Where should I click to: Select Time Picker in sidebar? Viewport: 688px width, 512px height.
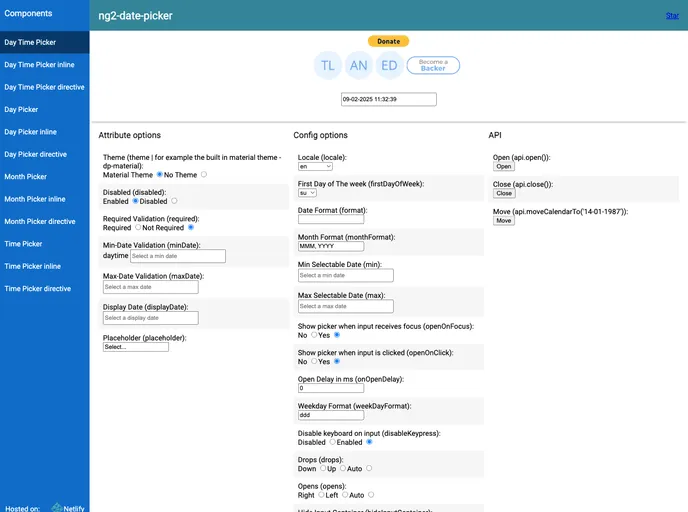click(x=45, y=243)
